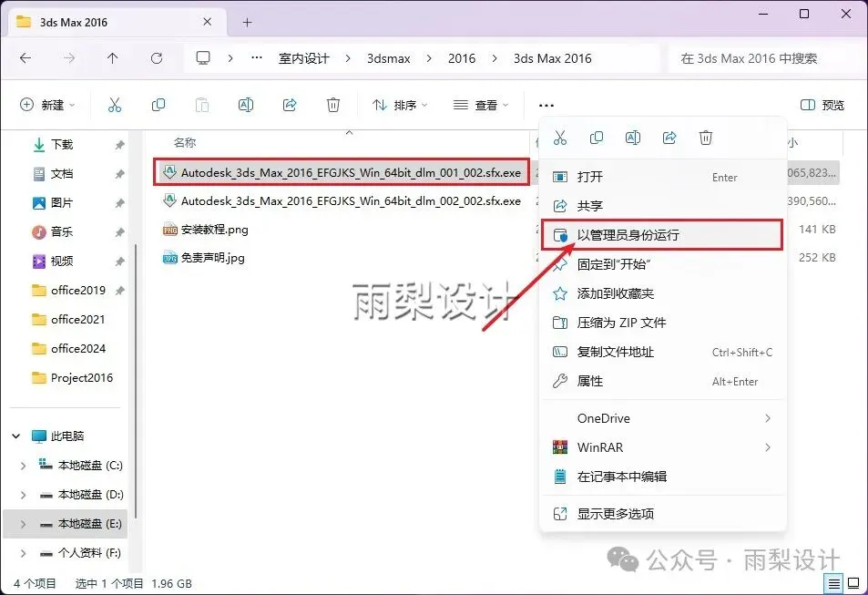Select the dlm_001_002.sfx.exe file
This screenshot has height=595, width=868.
(x=342, y=172)
